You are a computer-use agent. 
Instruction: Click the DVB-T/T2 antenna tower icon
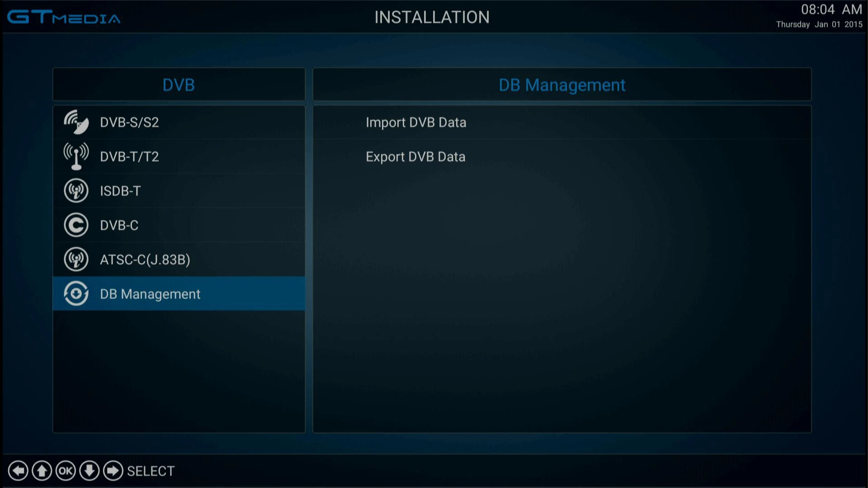(76, 156)
